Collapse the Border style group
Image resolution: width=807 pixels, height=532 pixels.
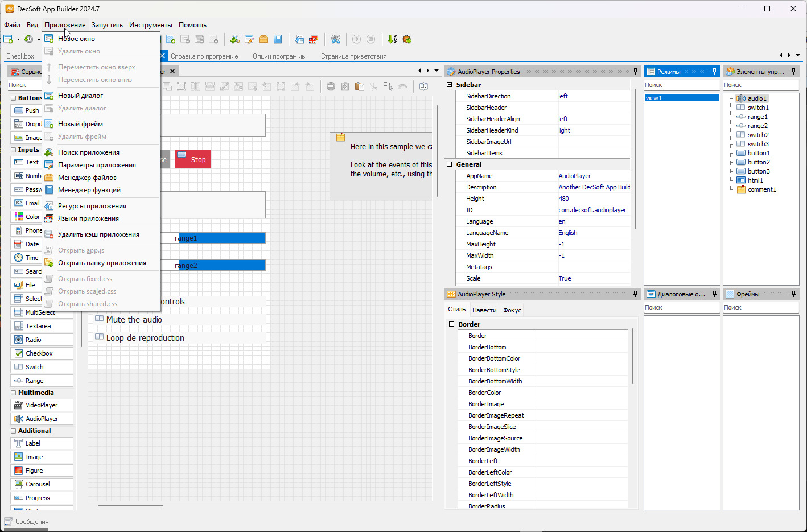tap(452, 324)
